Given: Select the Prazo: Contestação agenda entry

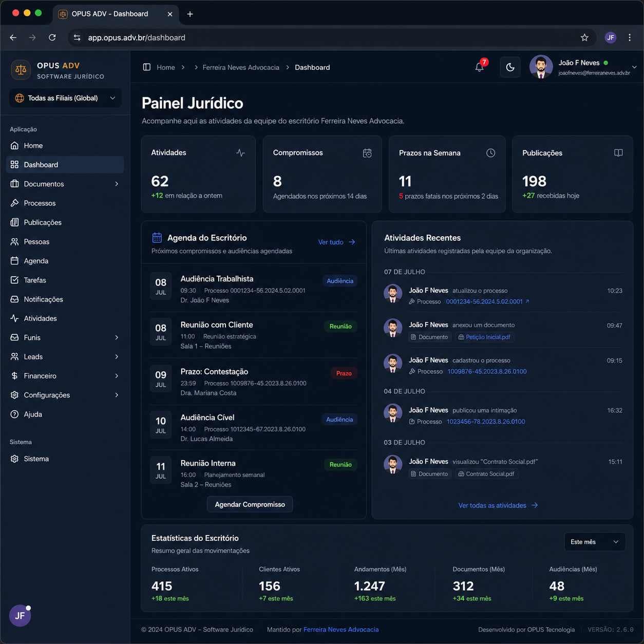Looking at the screenshot, I should [254, 382].
